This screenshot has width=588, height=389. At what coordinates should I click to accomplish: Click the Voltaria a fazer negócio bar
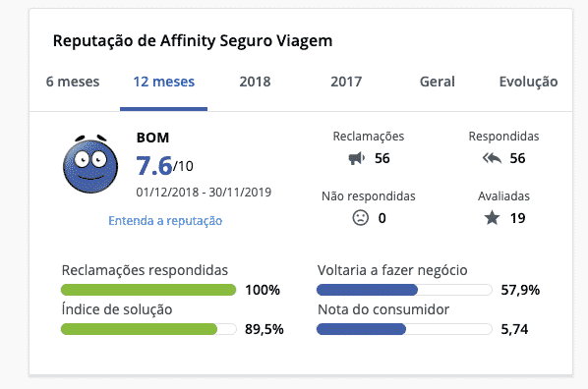click(x=404, y=290)
